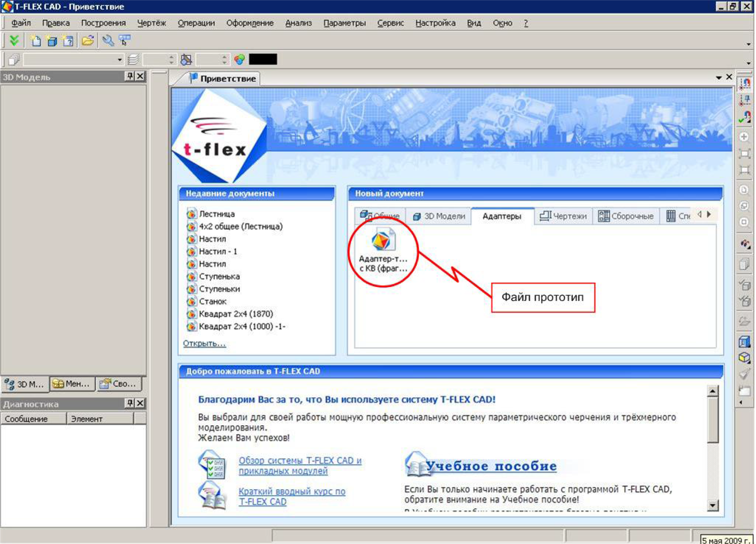Viewport: 756px width, 544px height.
Task: Create a new blank drawing document
Action: 35,40
